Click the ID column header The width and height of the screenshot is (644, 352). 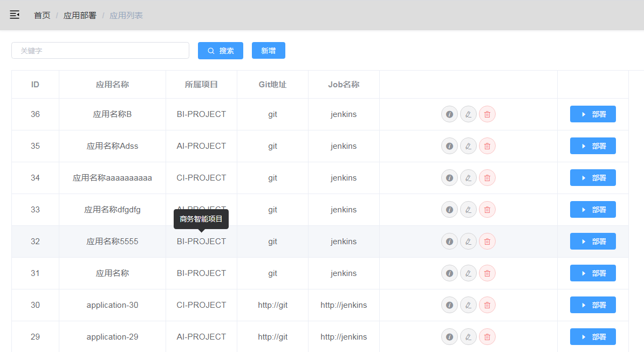tap(35, 85)
